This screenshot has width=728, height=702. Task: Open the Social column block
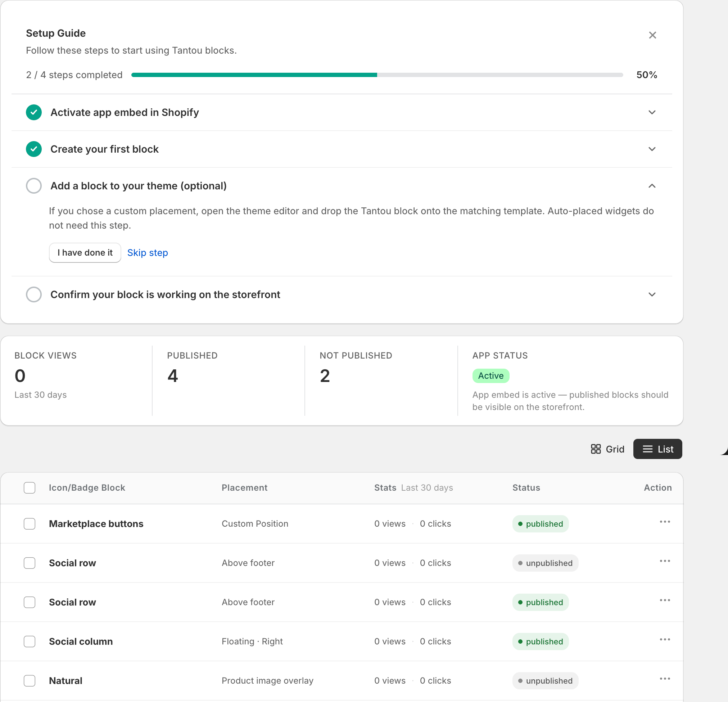click(x=81, y=642)
